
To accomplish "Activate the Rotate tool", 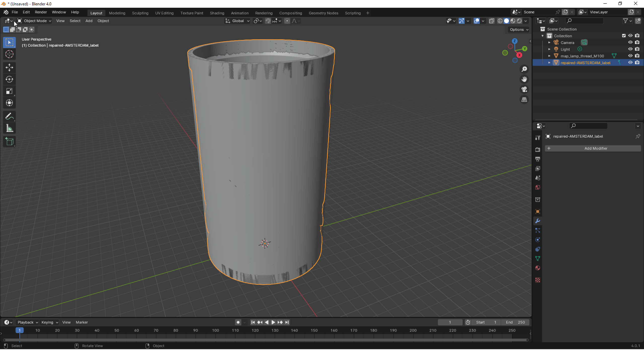I will point(9,79).
